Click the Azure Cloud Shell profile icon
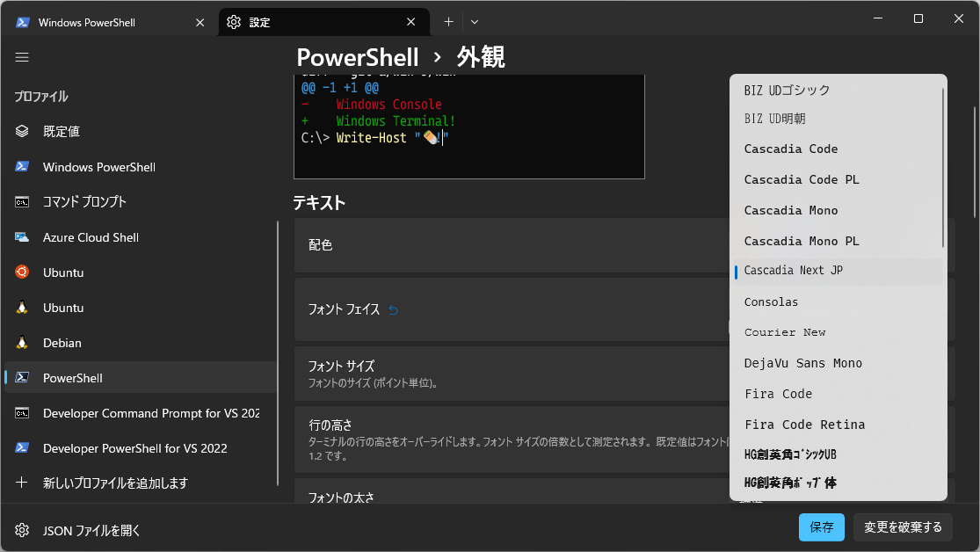Screen dimensions: 980x552 coord(22,236)
